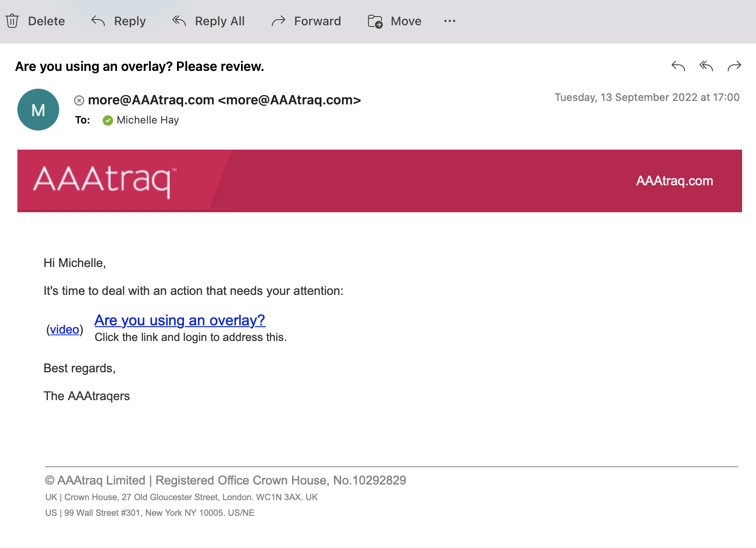Viewport: 756px width, 548px height.
Task: Click the AAAtraq.com link in the banner
Action: pos(674,181)
